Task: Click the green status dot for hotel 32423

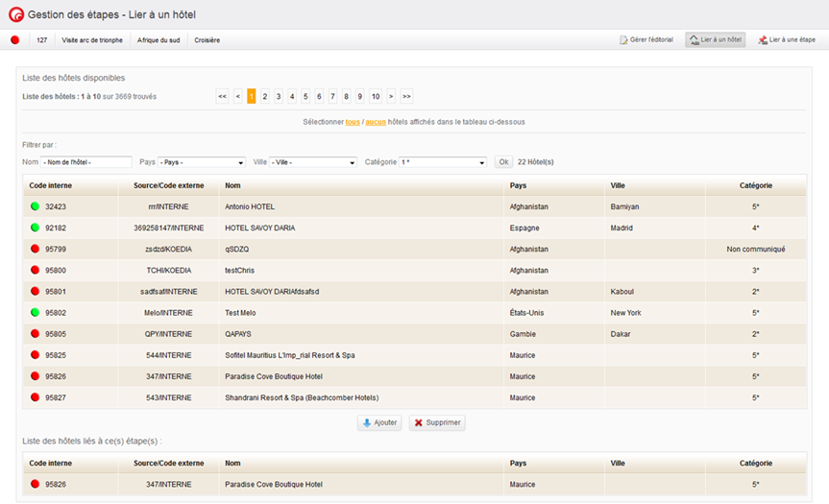Action: point(35,206)
